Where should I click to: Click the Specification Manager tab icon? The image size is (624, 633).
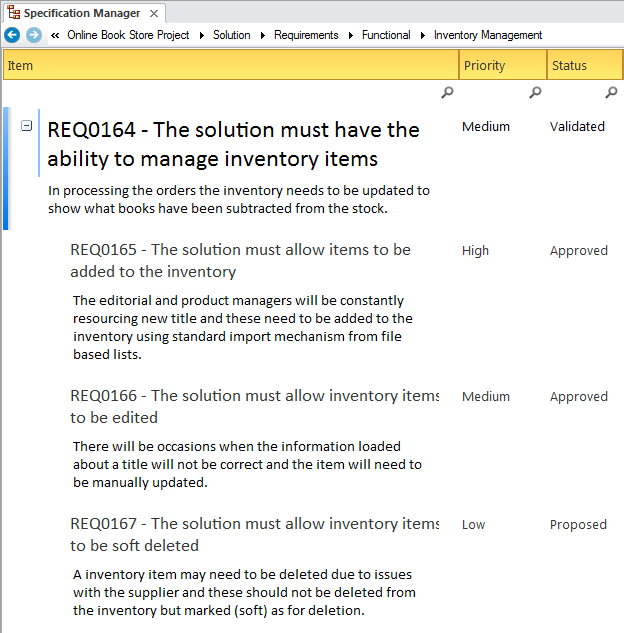tap(13, 13)
